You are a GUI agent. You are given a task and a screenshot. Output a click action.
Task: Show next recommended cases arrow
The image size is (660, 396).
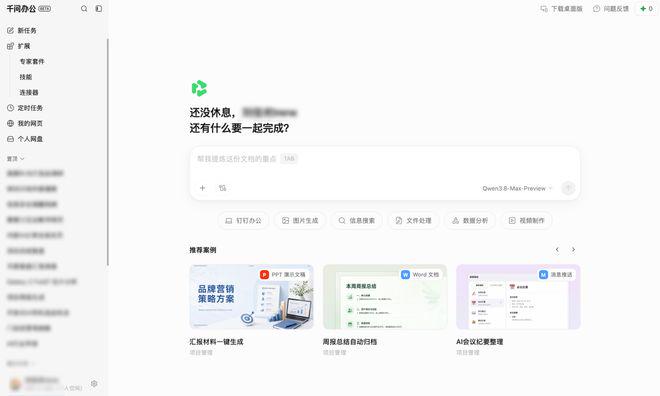pos(573,250)
